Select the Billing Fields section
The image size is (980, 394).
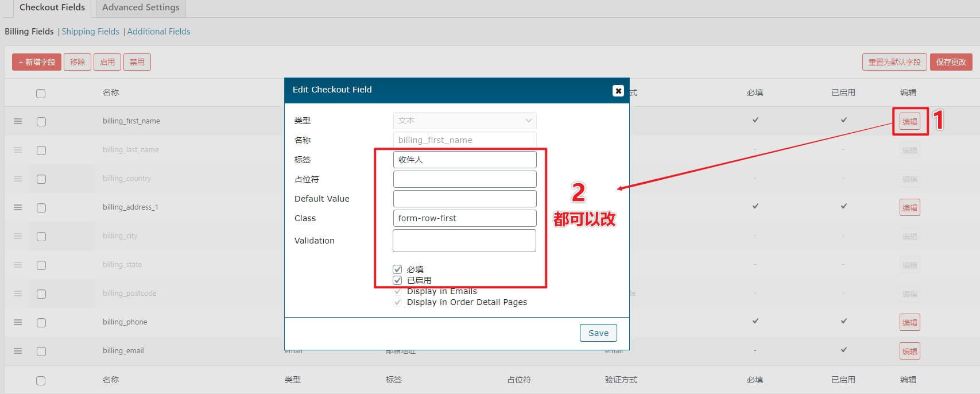(x=29, y=32)
